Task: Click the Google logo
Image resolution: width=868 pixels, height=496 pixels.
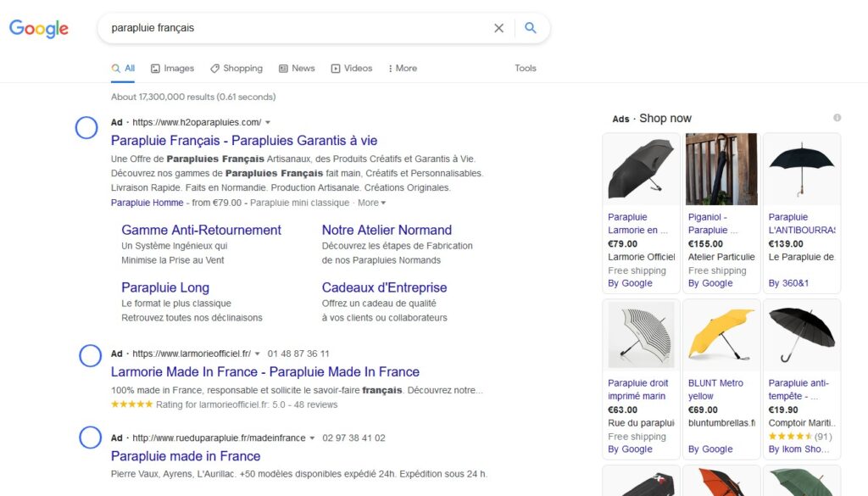Action: click(x=39, y=28)
